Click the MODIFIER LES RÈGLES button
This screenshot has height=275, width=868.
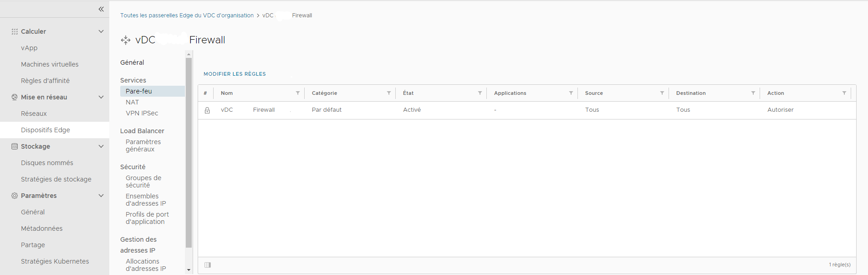point(235,74)
